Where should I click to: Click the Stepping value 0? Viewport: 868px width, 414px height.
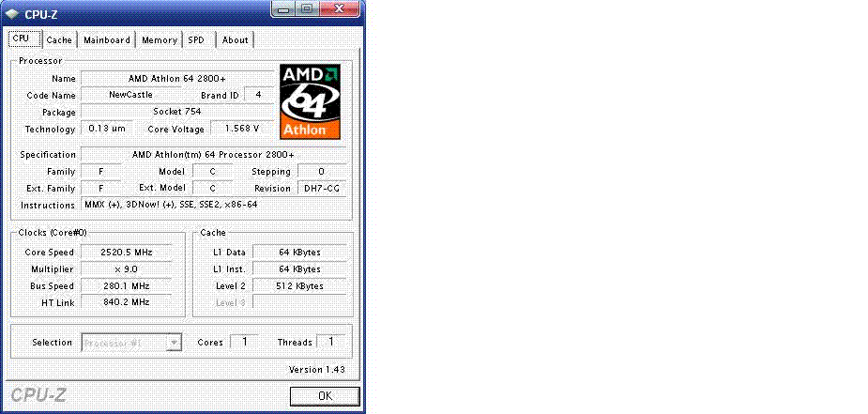(x=322, y=172)
